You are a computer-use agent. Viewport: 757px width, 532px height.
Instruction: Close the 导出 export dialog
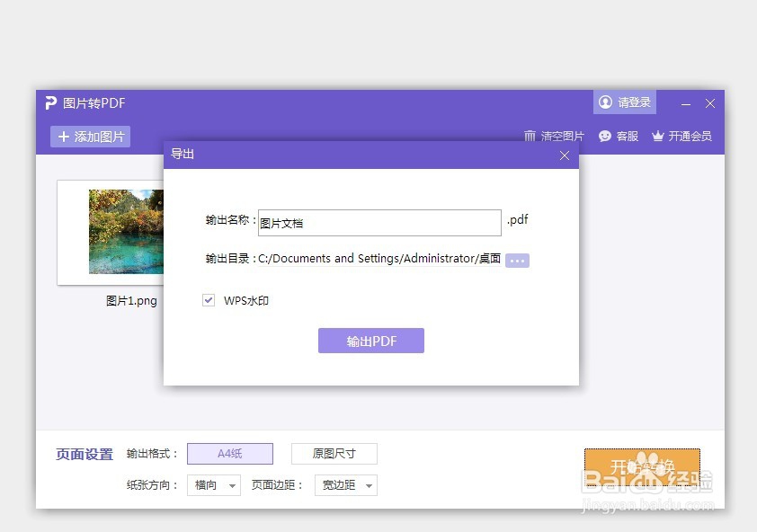pos(565,155)
